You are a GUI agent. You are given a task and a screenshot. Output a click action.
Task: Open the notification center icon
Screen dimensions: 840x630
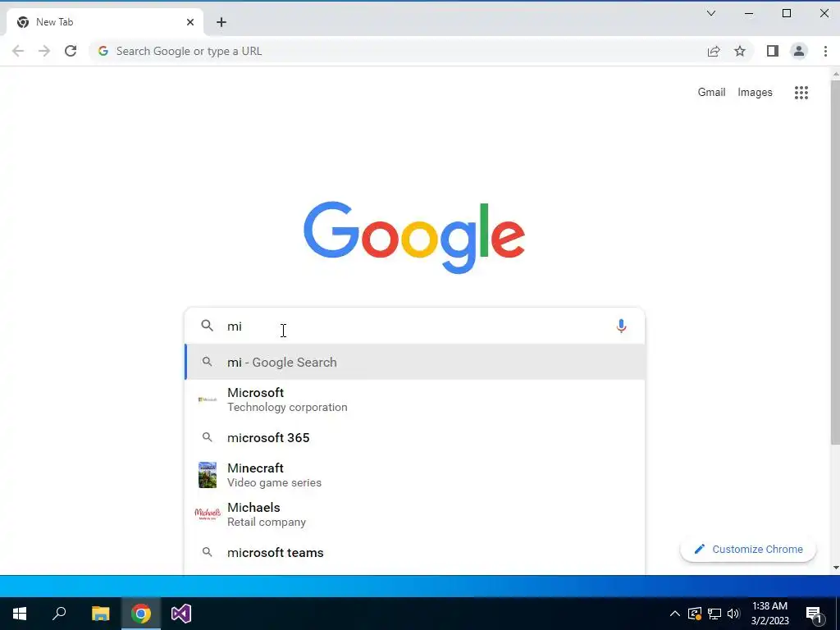815,614
